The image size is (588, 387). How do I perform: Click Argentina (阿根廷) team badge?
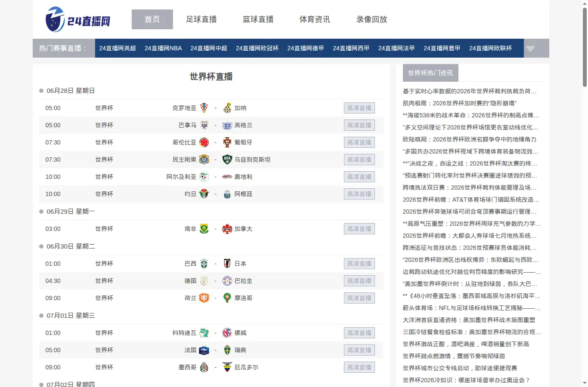tap(227, 194)
